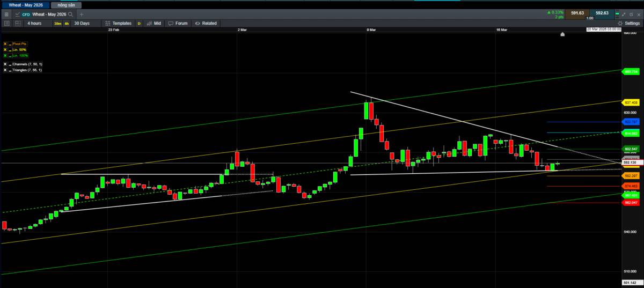Toggle visibility of Lin. 100% overlay
This screenshot has height=288, width=644.
[x=10, y=56]
